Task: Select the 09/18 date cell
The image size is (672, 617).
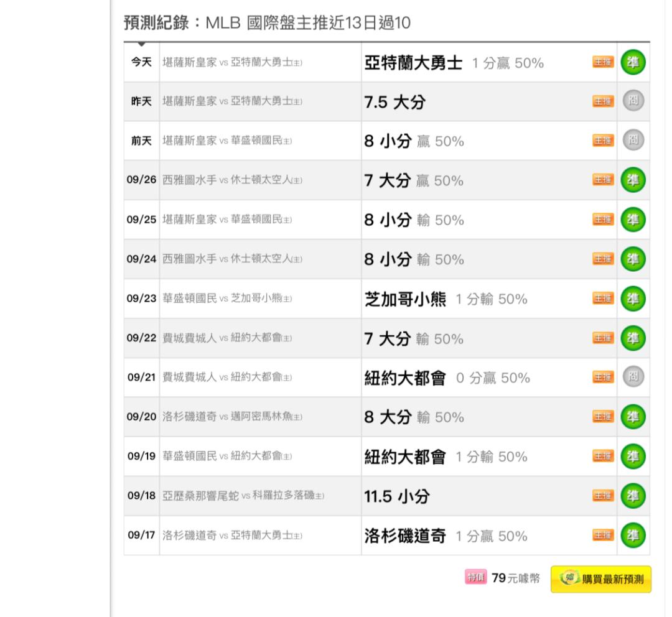Action: [x=141, y=496]
